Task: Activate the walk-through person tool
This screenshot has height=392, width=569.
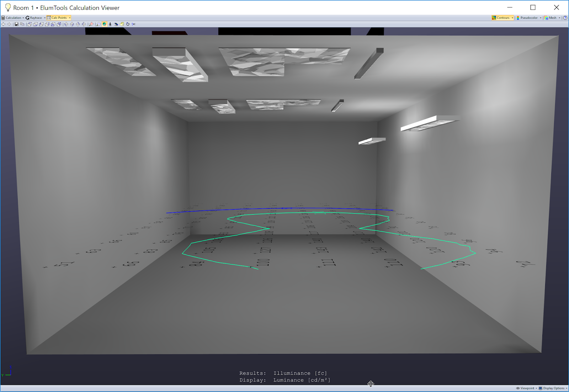Action: click(x=110, y=24)
